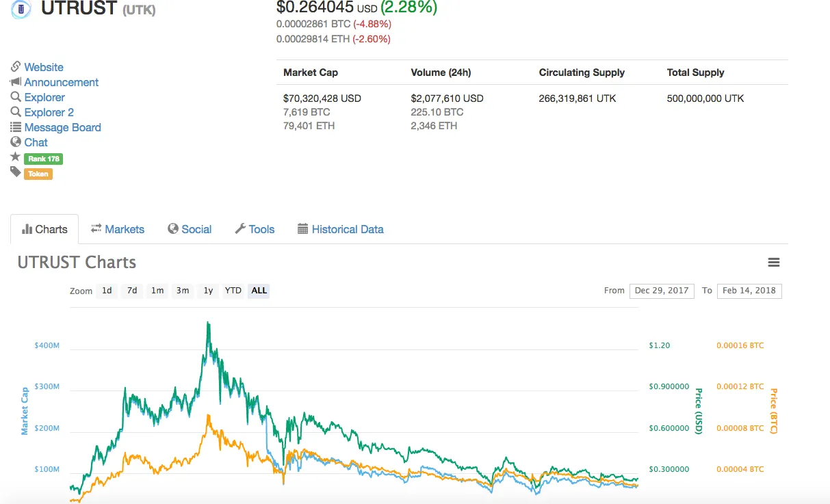The height and width of the screenshot is (504, 830).
Task: Click the 225.10 BTC volume value
Action: tap(437, 112)
